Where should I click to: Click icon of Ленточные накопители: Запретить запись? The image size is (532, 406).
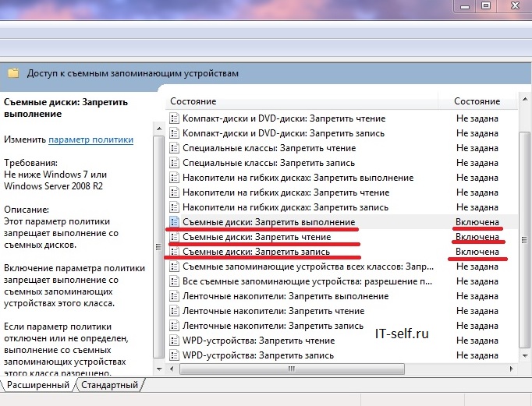coord(174,326)
